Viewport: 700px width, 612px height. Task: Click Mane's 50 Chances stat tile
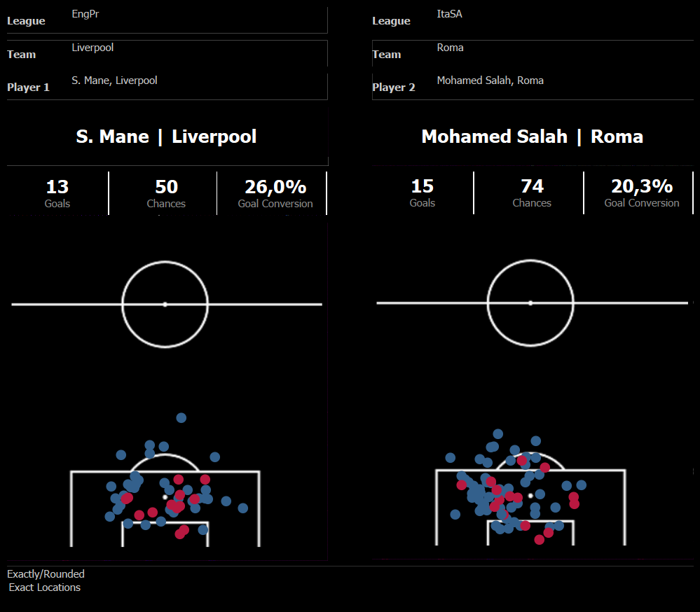tap(166, 193)
